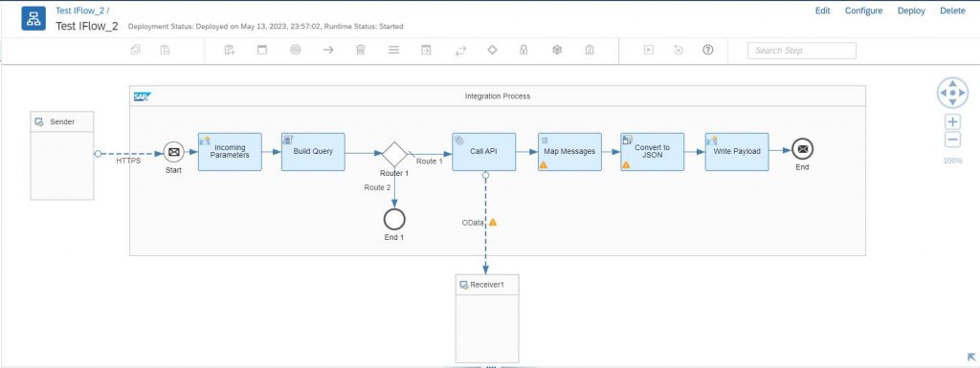The height and width of the screenshot is (368, 980).
Task: Select the routing diamond icon in toolbar
Action: 492,50
